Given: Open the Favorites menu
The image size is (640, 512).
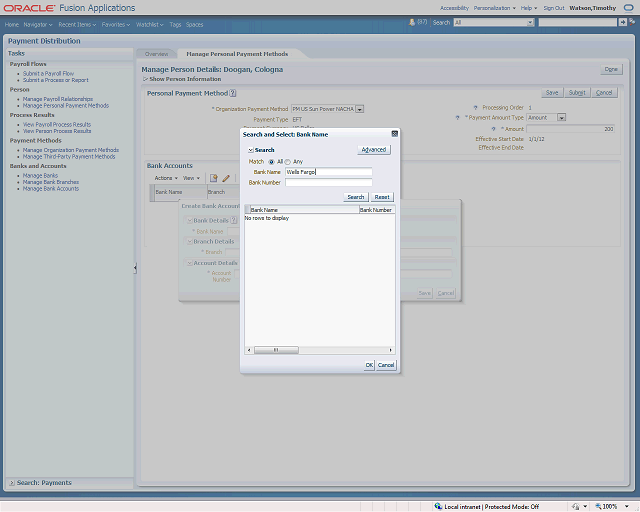Looking at the screenshot, I should pos(116,24).
